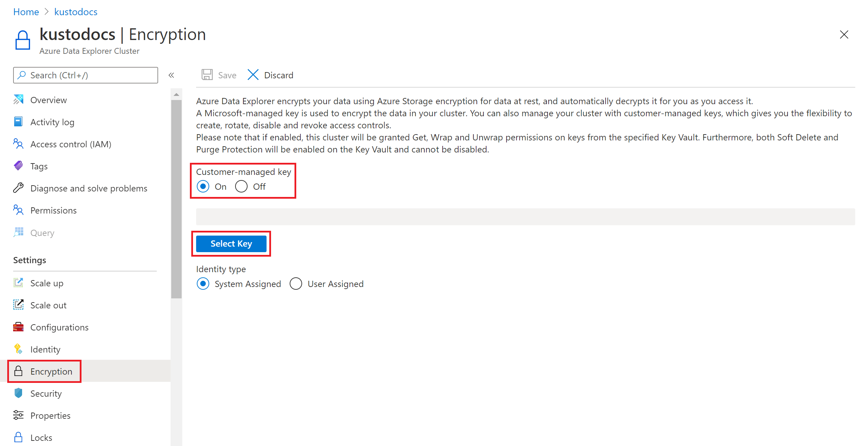Select Off for Customer-managed key

241,187
